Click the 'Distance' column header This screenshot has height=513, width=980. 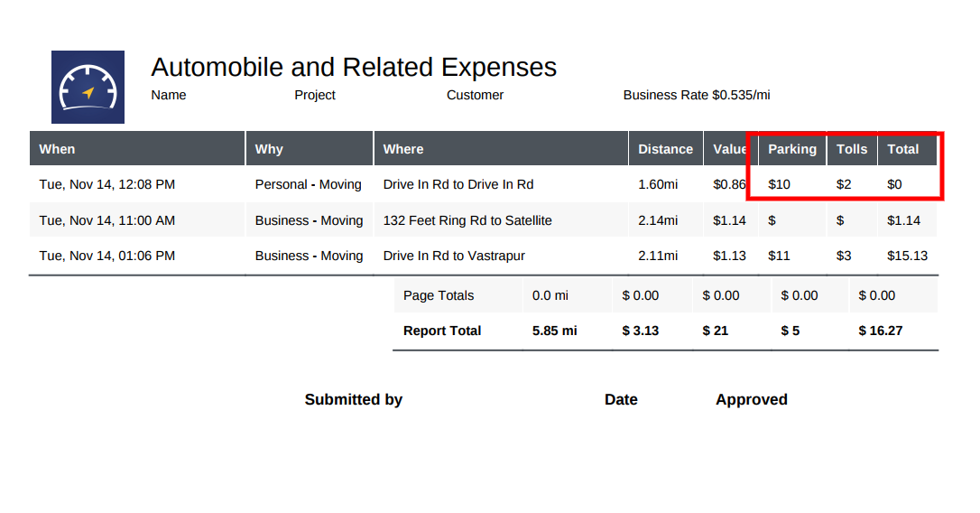666,149
